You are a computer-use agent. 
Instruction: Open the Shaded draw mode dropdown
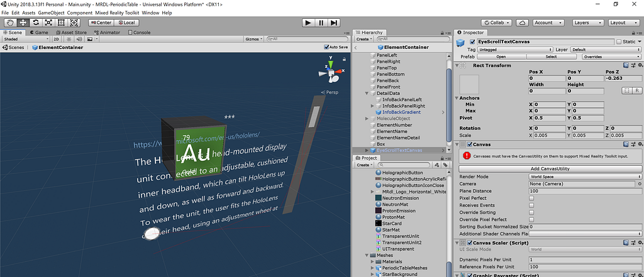[x=26, y=39]
